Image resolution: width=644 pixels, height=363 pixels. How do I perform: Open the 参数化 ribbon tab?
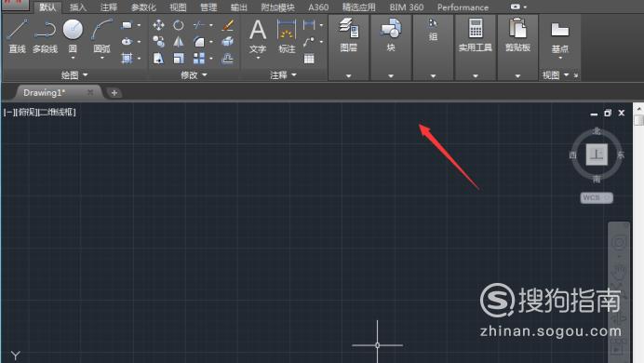(143, 7)
